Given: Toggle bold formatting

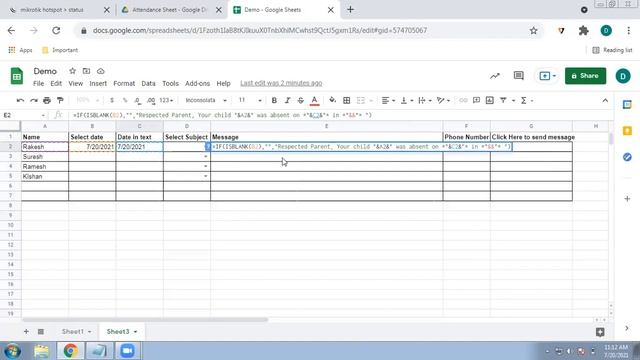Looking at the screenshot, I should 274,100.
